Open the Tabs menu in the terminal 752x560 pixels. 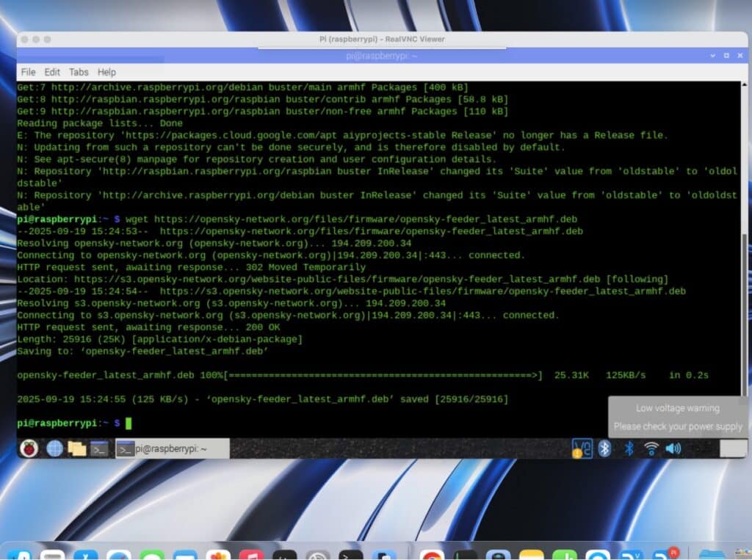click(x=78, y=72)
